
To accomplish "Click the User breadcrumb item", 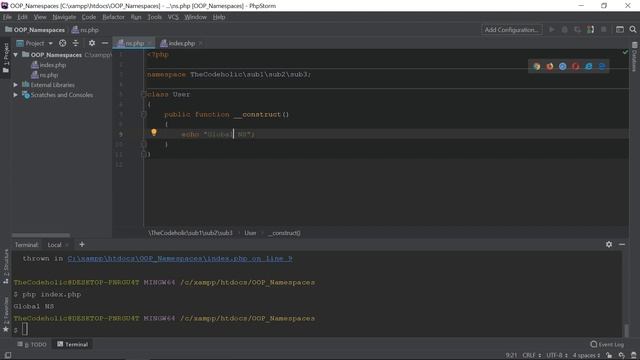I will coord(250,233).
